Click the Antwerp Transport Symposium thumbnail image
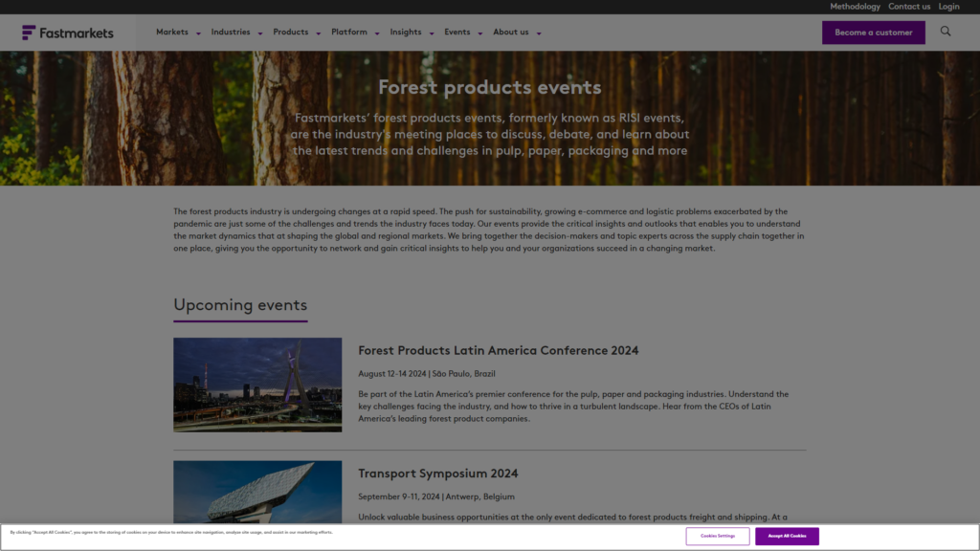This screenshot has height=551, width=980. (257, 493)
